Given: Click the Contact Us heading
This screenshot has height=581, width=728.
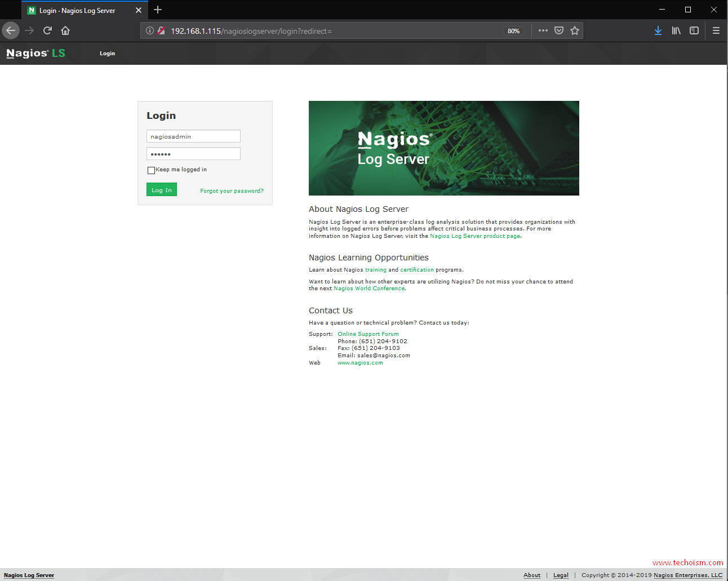Looking at the screenshot, I should pos(331,311).
